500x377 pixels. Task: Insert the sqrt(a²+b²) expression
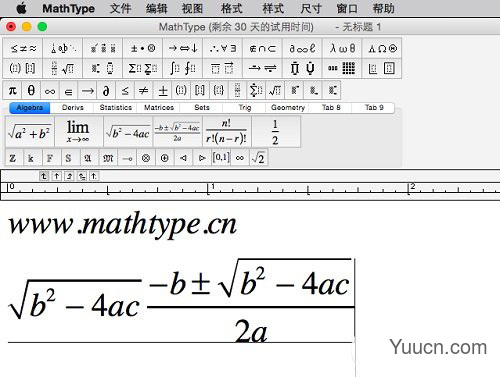[x=30, y=132]
